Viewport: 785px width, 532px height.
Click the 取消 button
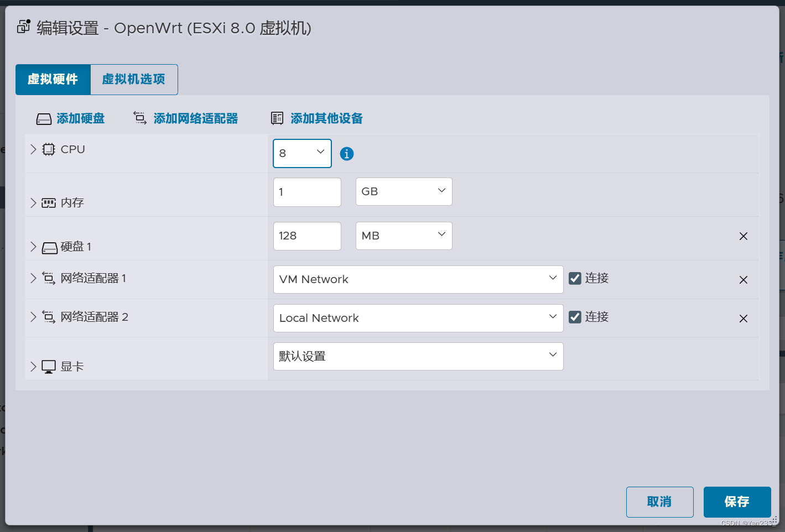tap(659, 502)
